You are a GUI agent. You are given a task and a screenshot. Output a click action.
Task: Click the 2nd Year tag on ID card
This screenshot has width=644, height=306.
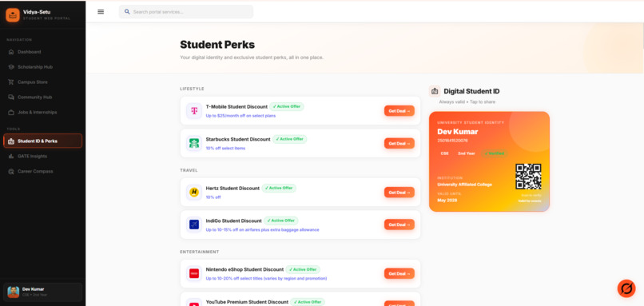tap(467, 153)
